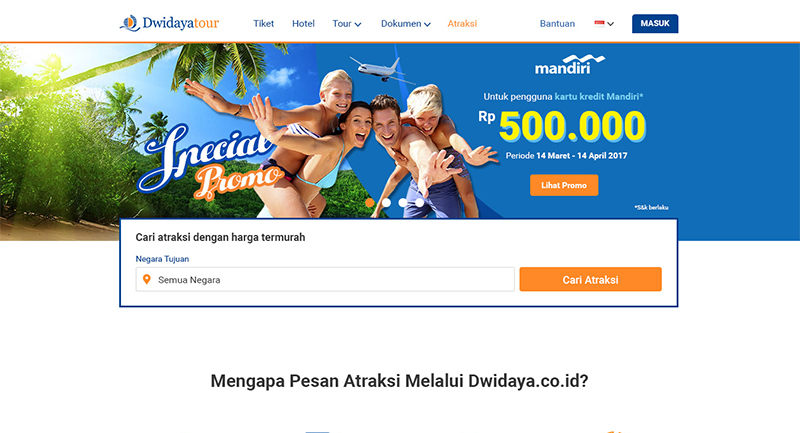800x433 pixels.
Task: Select the third carousel slide dot
Action: [403, 202]
